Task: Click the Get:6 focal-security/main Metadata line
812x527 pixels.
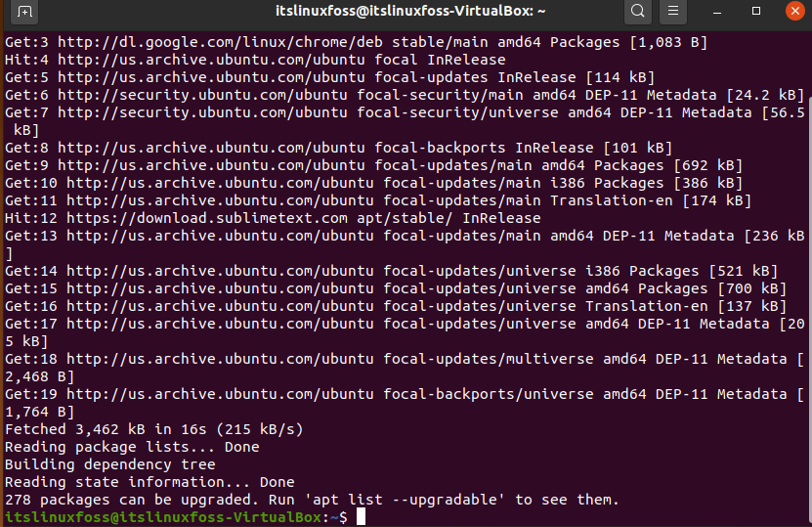Action: coord(405,96)
